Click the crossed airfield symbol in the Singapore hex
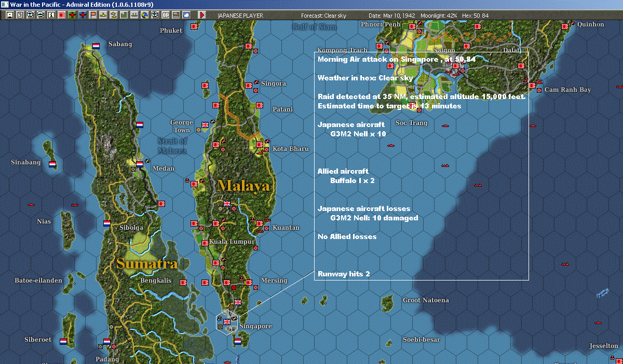Screen dimensions: 623x364 point(235,318)
